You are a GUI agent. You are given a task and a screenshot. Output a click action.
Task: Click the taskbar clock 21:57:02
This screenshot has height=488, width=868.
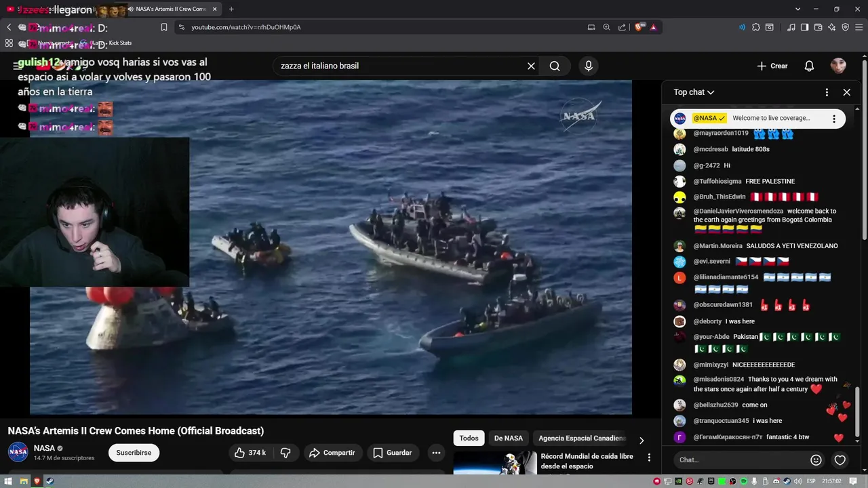832,481
